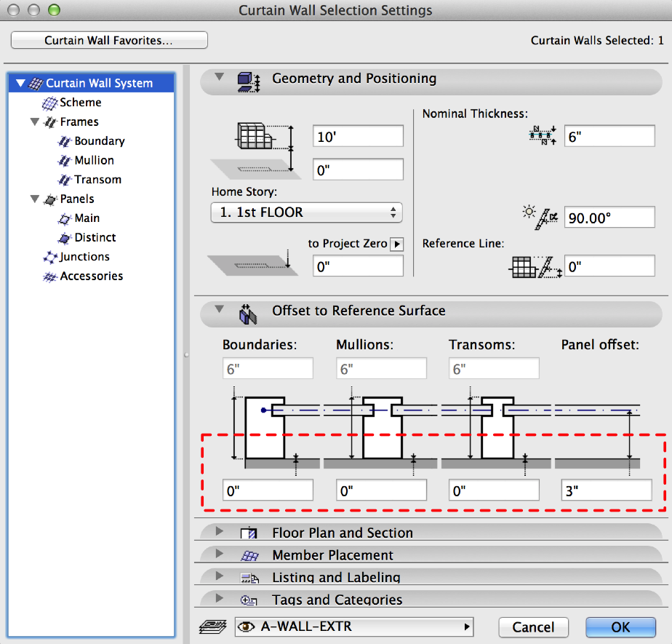Image resolution: width=672 pixels, height=644 pixels.
Task: Click the curtain wall angle icon near 90.00°
Action: 542,217
